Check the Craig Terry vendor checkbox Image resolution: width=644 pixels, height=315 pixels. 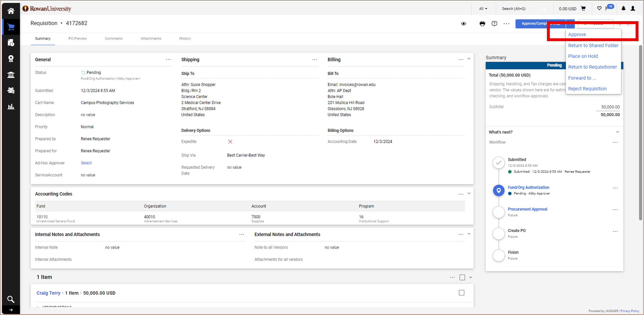[x=462, y=293]
